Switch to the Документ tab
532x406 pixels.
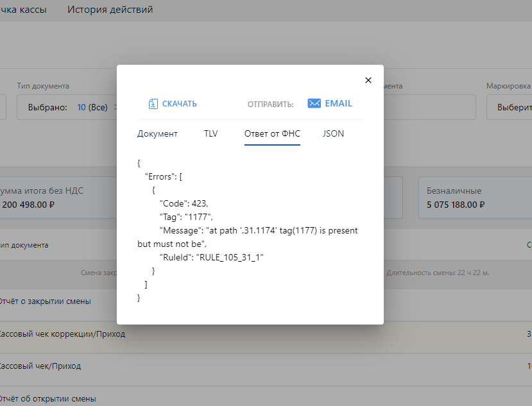pyautogui.click(x=157, y=133)
